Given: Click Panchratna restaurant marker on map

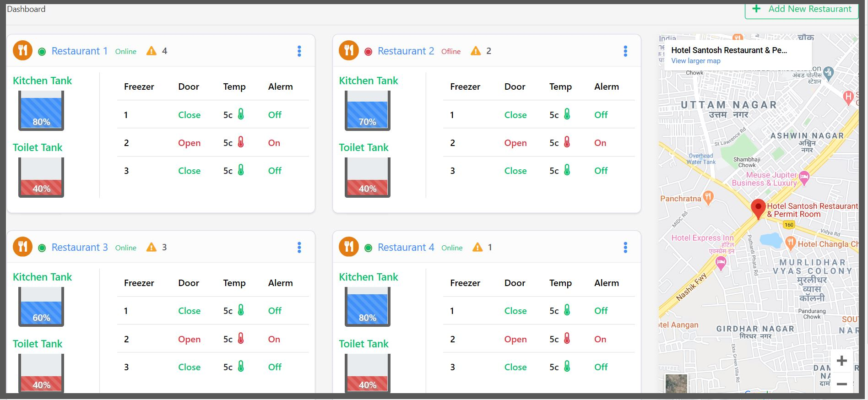Looking at the screenshot, I should click(x=708, y=197).
